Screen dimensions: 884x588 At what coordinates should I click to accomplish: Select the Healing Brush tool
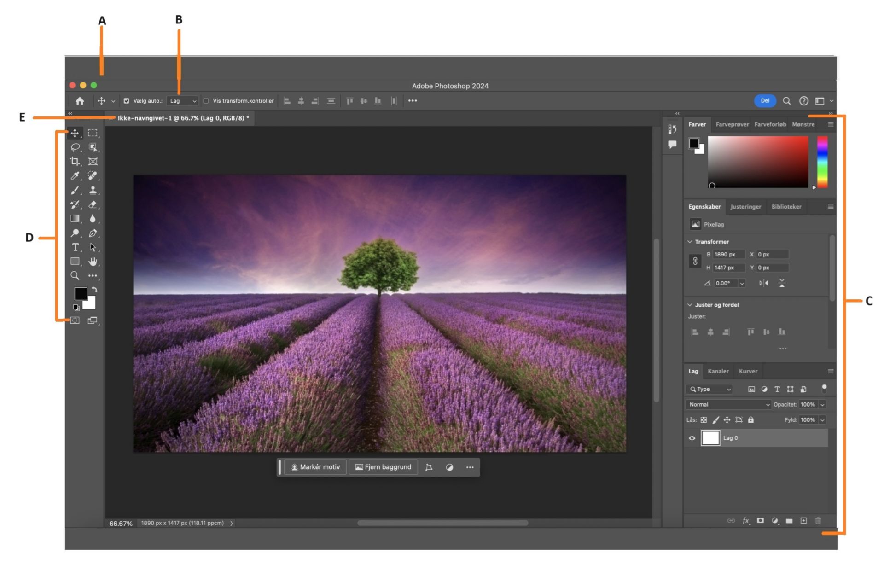tap(93, 176)
